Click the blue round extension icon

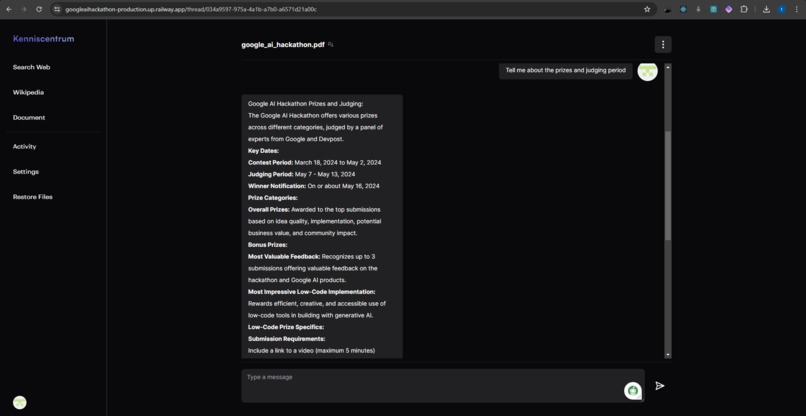[x=683, y=9]
